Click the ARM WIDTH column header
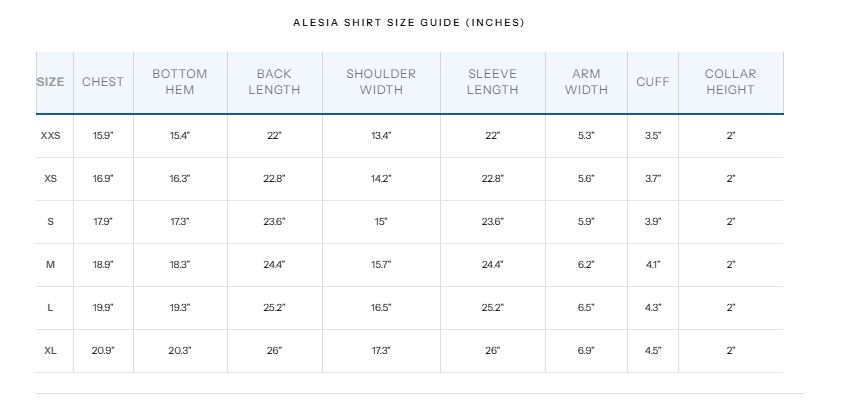The image size is (844, 409). (586, 82)
